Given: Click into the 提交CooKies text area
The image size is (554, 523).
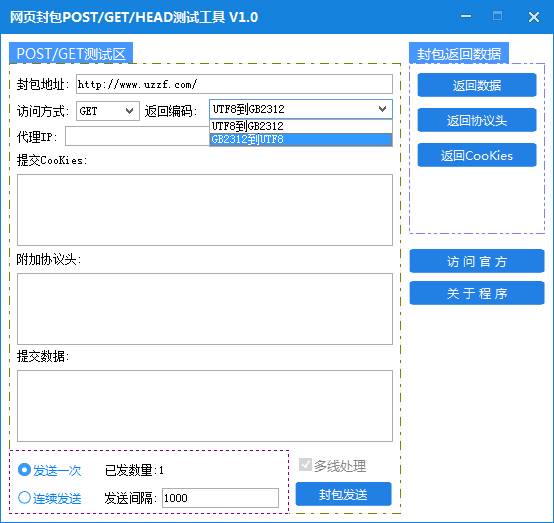Looking at the screenshot, I should tap(205, 210).
